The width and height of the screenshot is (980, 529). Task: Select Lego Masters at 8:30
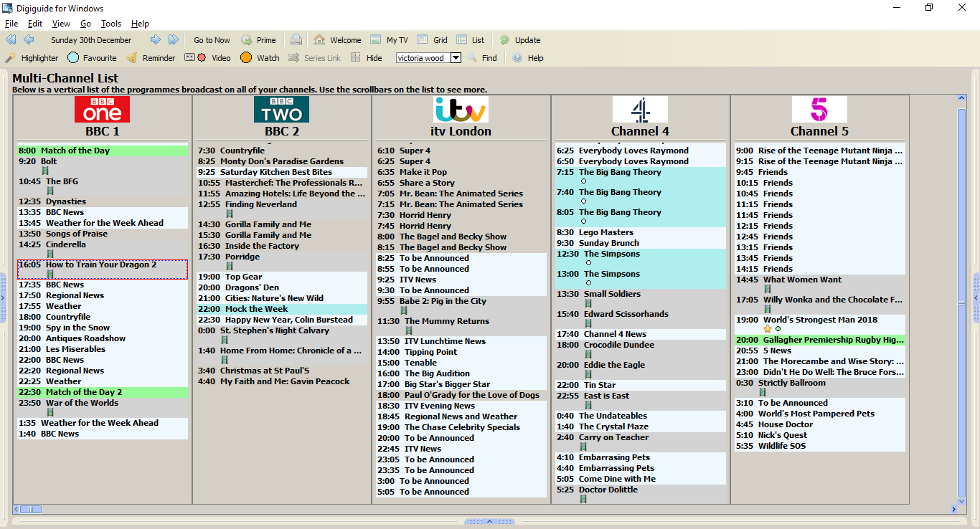(x=641, y=232)
